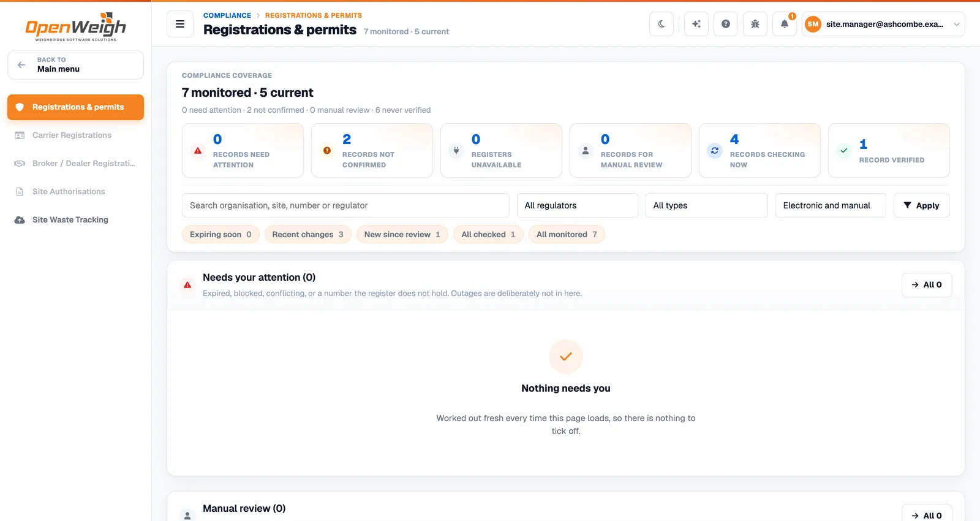Expand the site.manager account dropdown
980x521 pixels.
(883, 25)
